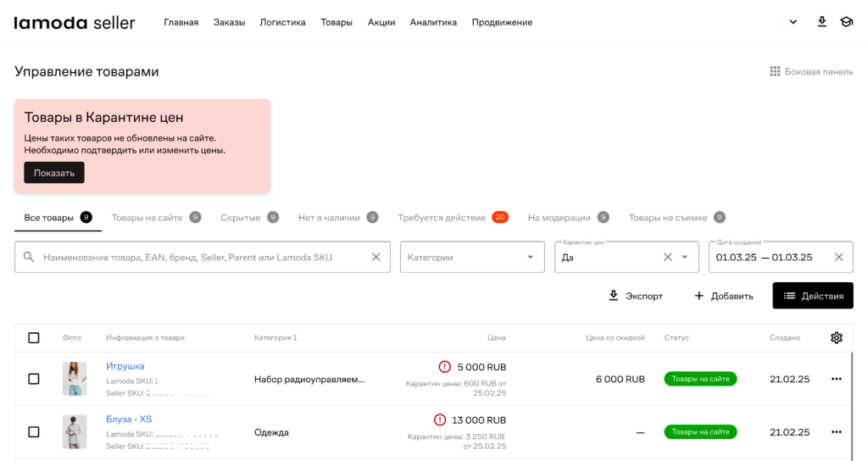Click the product name search field
This screenshot has width=868, height=461.
(x=203, y=257)
